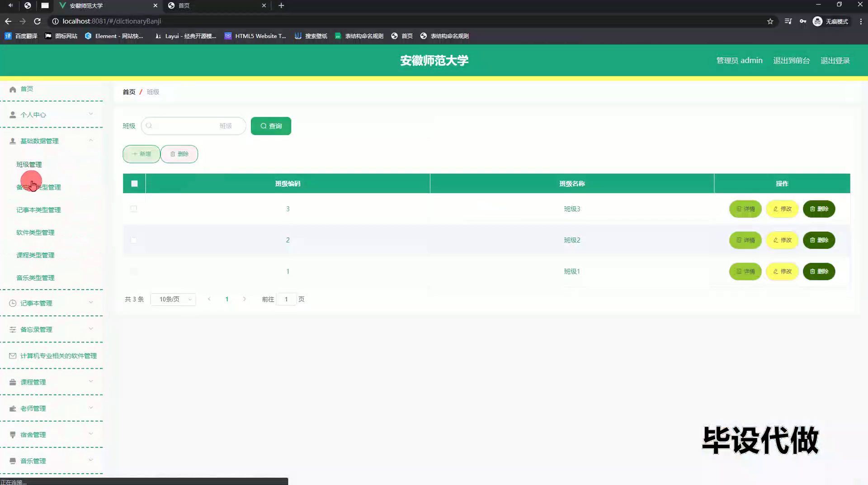This screenshot has height=485, width=868.
Task: Expand the 课程管理 menu
Action: 91,381
